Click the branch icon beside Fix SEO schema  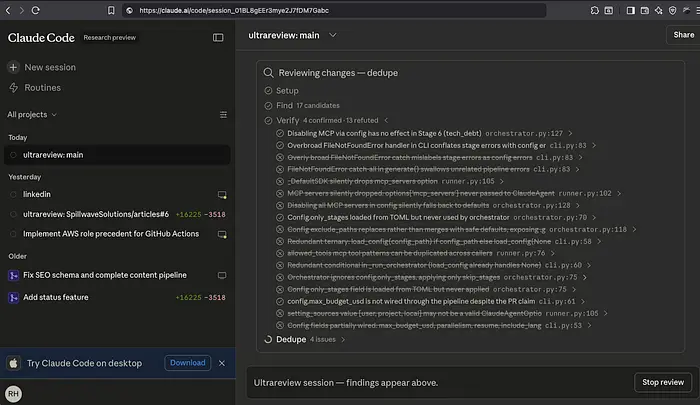[x=13, y=276]
